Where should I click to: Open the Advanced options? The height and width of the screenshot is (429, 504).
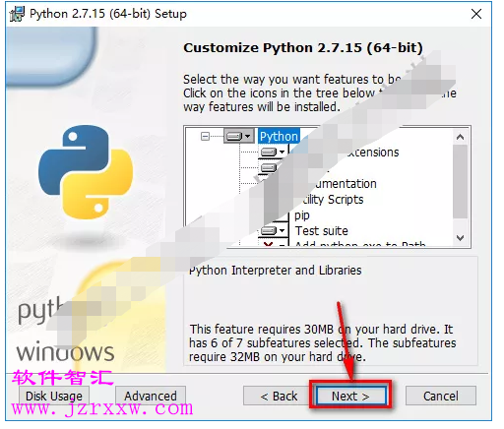151,396
